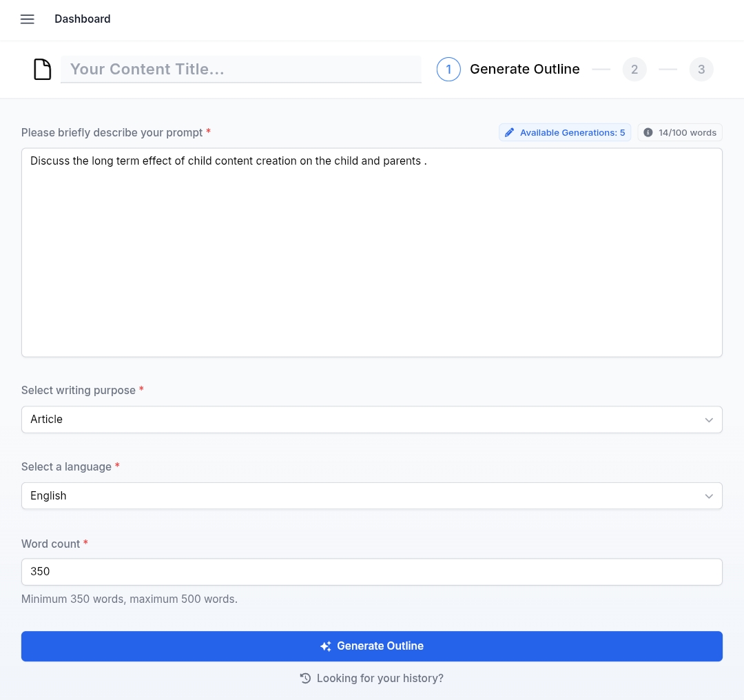Image resolution: width=744 pixels, height=700 pixels.
Task: Go to step 2 in the stepper
Action: [634, 70]
